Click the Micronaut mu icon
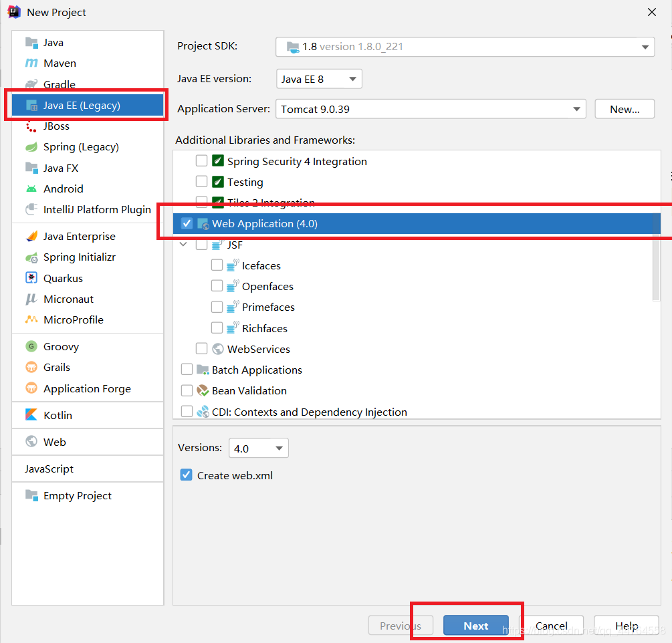 pyautogui.click(x=31, y=299)
